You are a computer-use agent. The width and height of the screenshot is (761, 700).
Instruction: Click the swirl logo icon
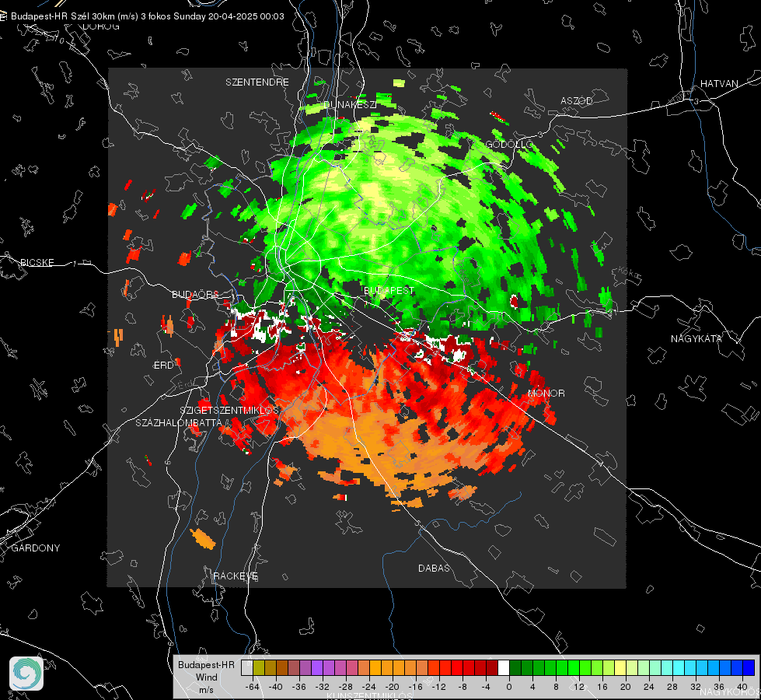pyautogui.click(x=26, y=674)
